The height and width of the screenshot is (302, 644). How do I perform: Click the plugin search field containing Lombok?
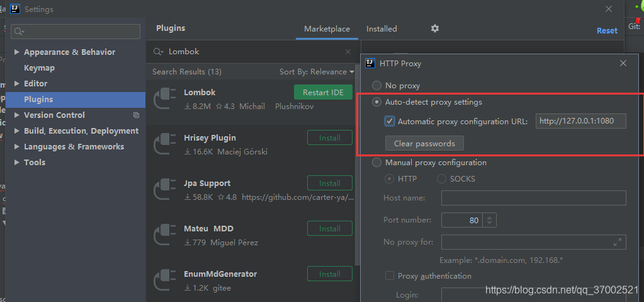pos(255,52)
